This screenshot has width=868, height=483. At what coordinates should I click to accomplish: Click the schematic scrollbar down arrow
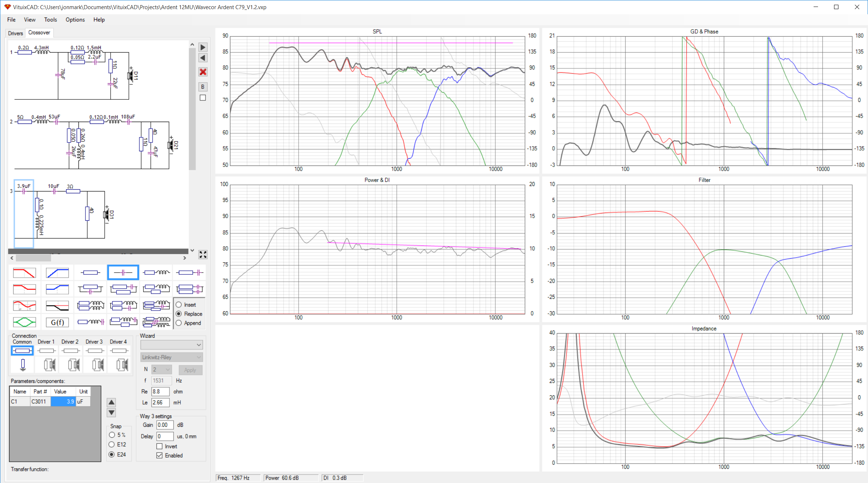(192, 251)
